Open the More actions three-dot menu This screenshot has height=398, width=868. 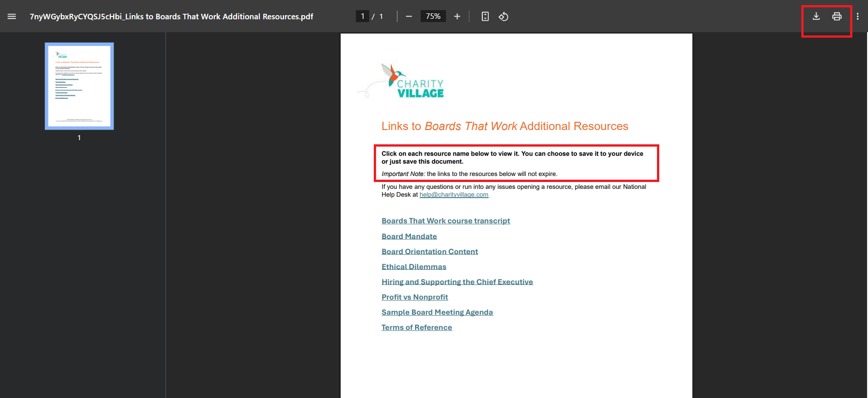pos(857,17)
